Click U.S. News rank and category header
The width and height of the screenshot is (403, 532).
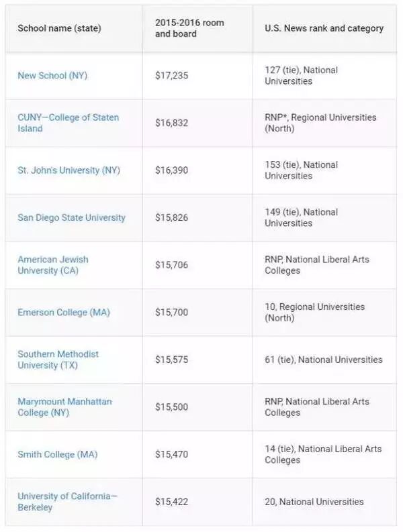pos(324,28)
